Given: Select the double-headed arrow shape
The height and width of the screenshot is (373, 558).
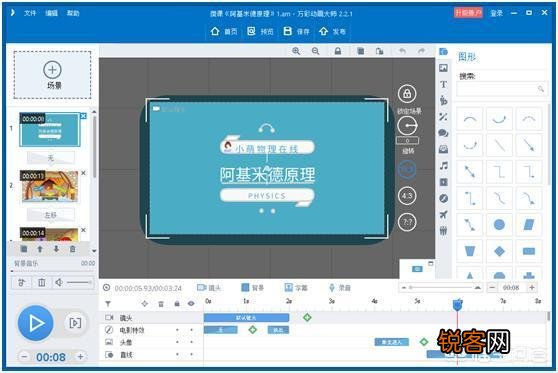Looking at the screenshot, I should pos(470,172).
